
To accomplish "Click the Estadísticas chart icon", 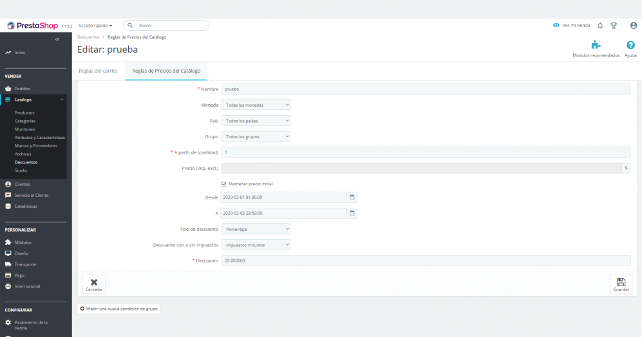I will pyautogui.click(x=8, y=206).
